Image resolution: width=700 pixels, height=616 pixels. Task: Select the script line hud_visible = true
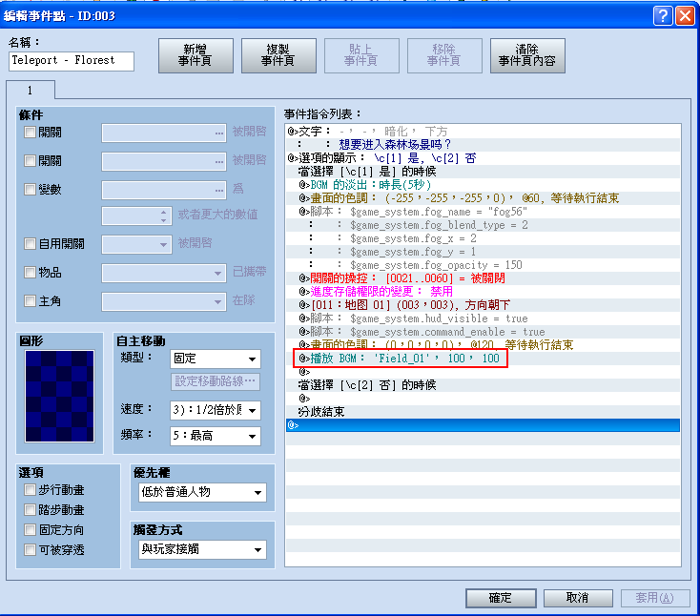[483, 318]
